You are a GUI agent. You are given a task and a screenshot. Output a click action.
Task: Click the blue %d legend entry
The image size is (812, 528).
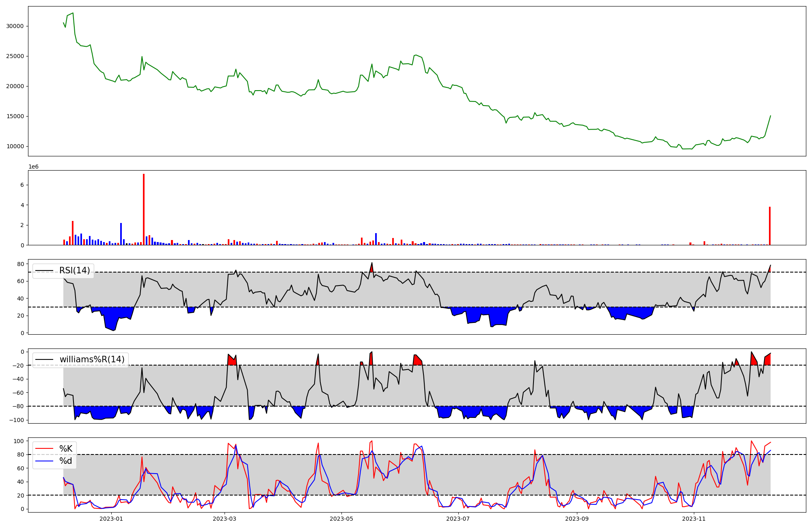pyautogui.click(x=65, y=461)
